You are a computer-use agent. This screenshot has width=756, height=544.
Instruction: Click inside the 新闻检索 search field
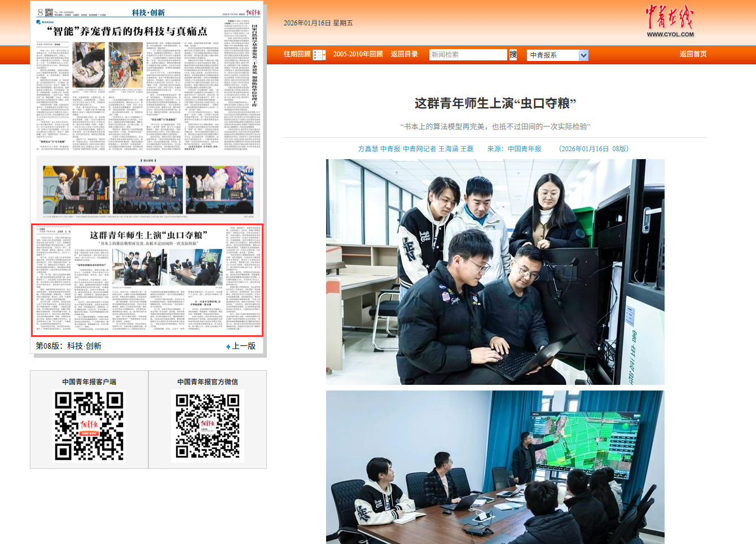(468, 55)
